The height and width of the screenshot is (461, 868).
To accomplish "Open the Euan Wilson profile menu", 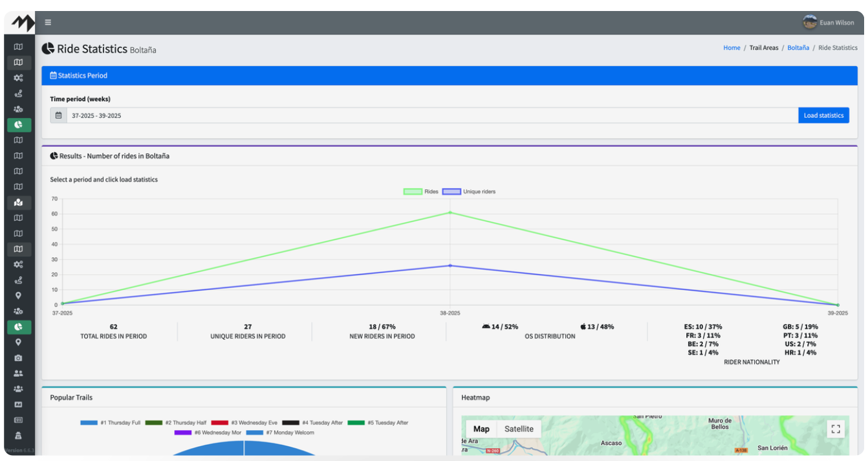I will pos(831,21).
